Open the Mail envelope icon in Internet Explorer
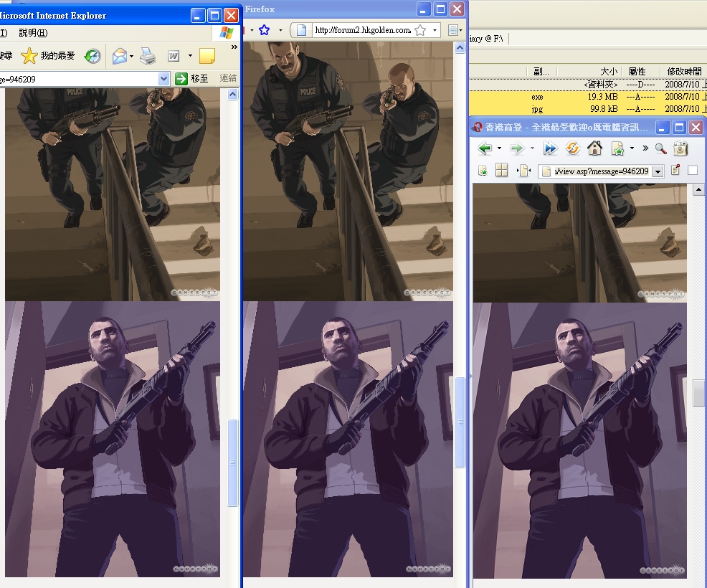 [120, 56]
